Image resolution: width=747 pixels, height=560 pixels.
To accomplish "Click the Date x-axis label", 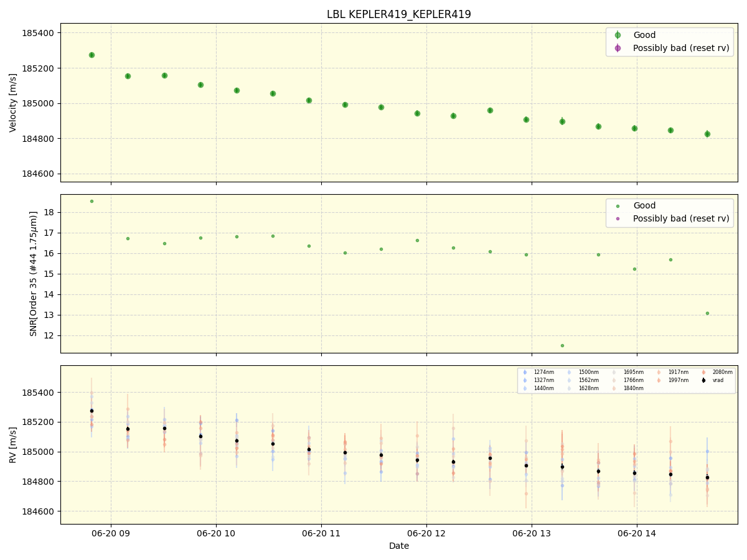I will coord(399,546).
